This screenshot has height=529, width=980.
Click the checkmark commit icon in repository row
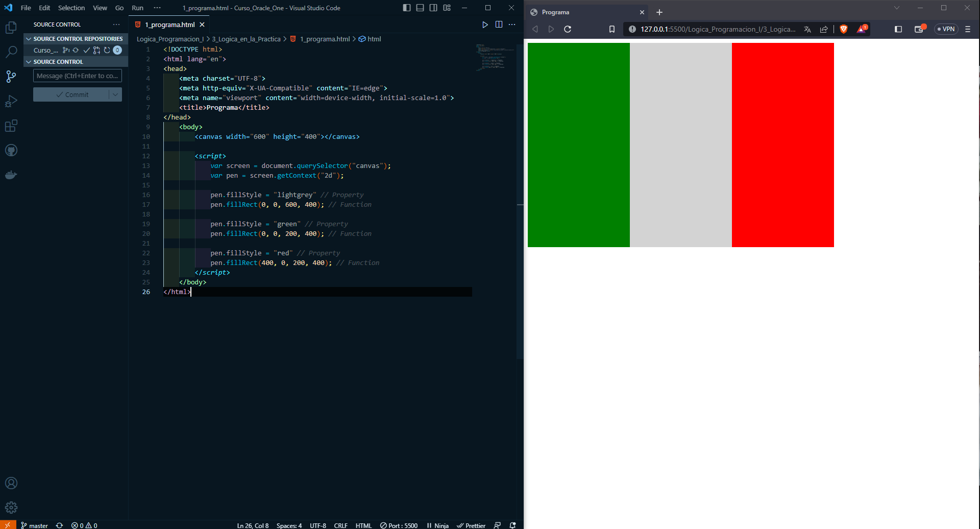pyautogui.click(x=86, y=50)
